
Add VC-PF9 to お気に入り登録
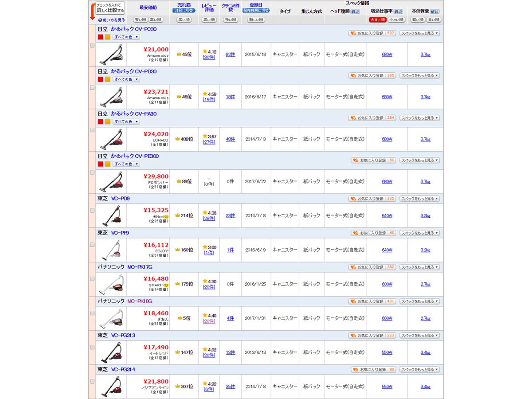(374, 233)
